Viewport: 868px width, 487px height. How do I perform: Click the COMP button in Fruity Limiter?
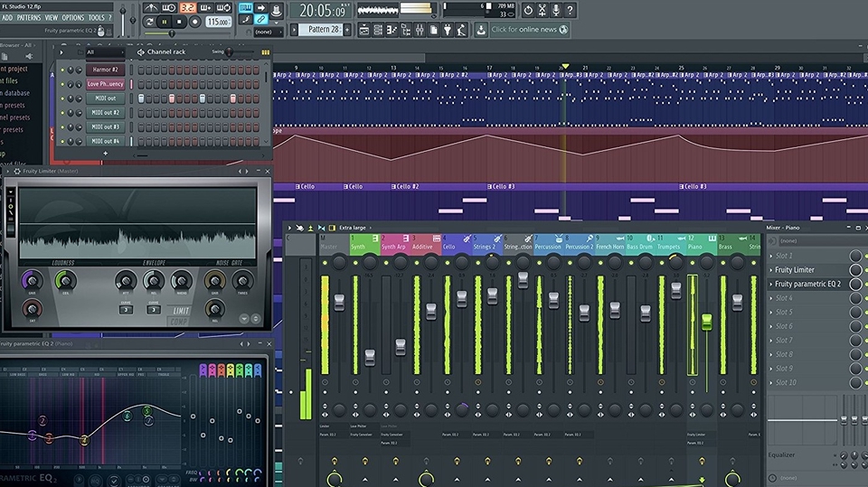click(x=179, y=322)
